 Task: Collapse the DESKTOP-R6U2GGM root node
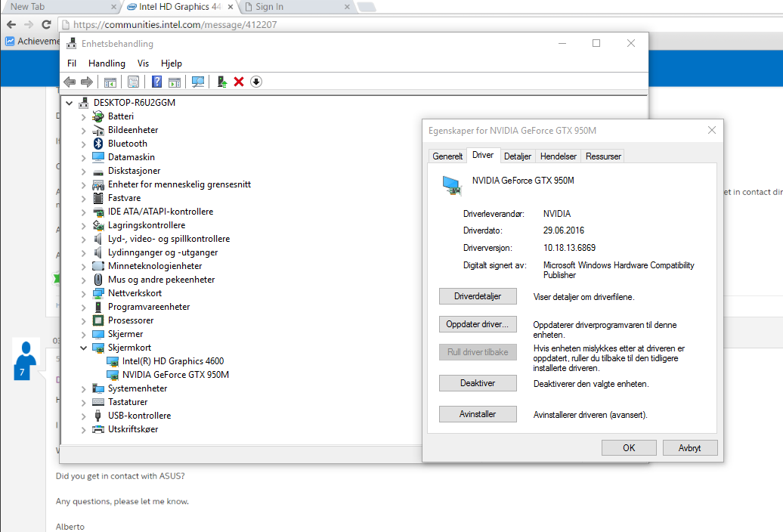pyautogui.click(x=69, y=103)
